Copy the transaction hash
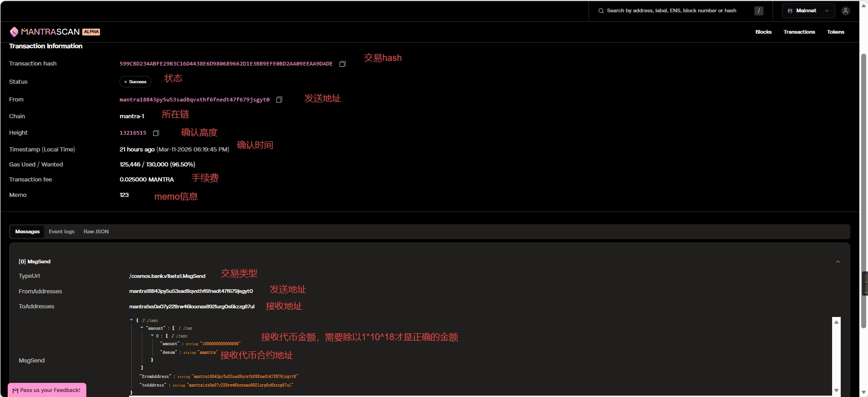This screenshot has width=868, height=397. (343, 64)
